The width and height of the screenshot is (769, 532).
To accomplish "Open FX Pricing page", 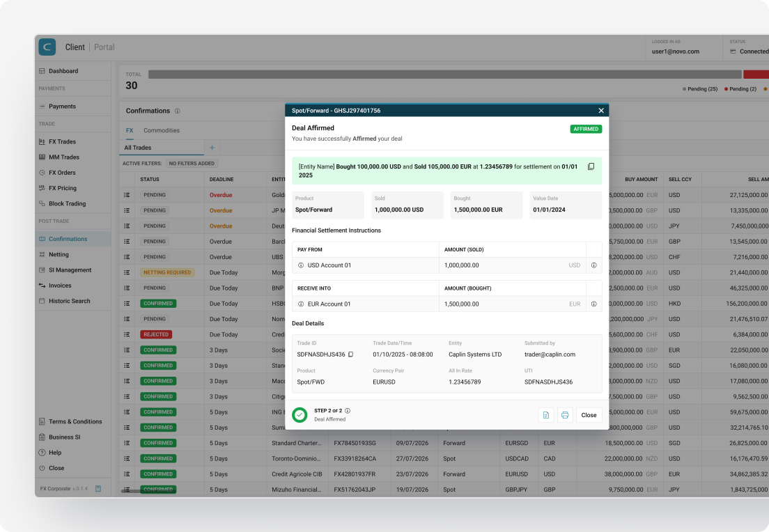I will pyautogui.click(x=72, y=188).
